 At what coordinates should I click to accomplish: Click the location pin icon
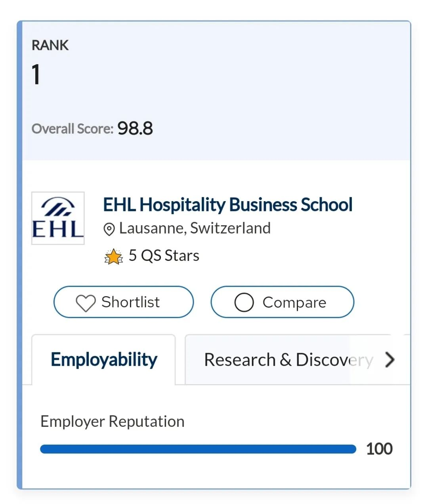[109, 229]
